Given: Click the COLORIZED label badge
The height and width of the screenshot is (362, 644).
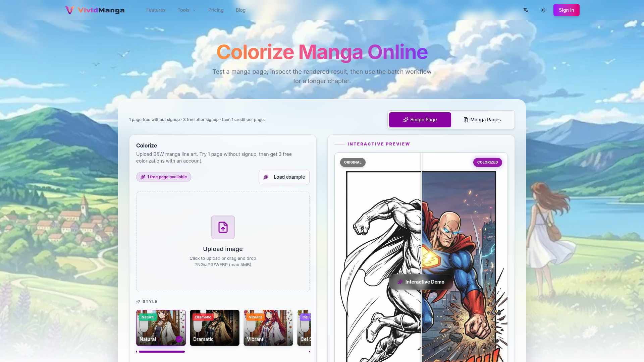Looking at the screenshot, I should point(488,162).
